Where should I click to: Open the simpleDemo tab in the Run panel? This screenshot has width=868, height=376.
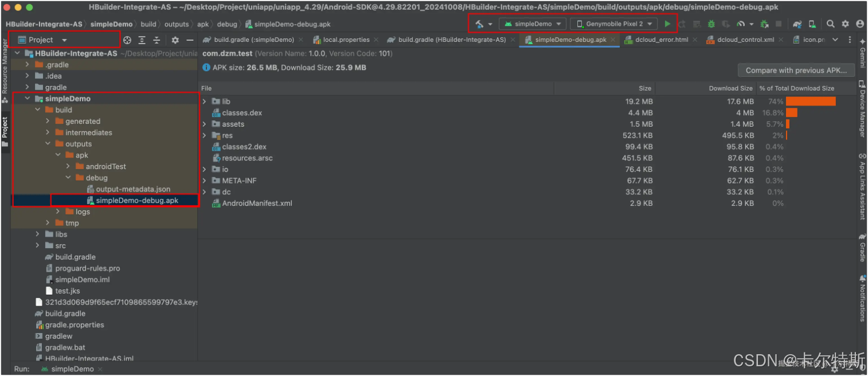coord(72,369)
